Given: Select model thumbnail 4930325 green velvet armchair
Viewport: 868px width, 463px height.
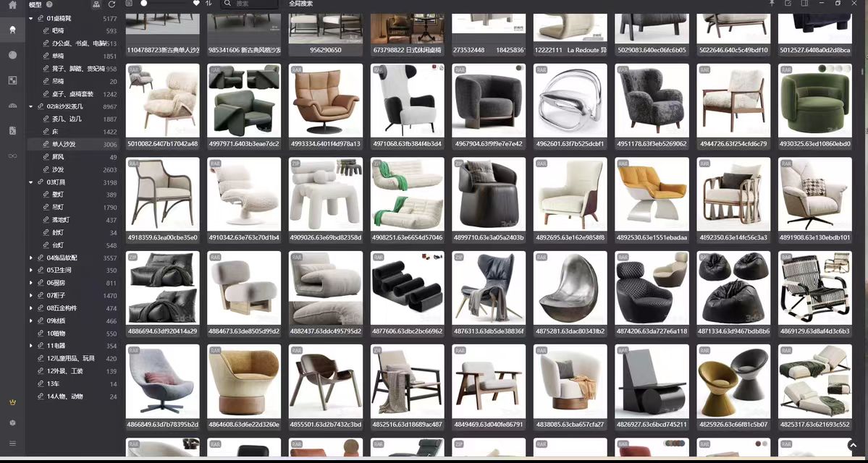Looking at the screenshot, I should 815,101.
